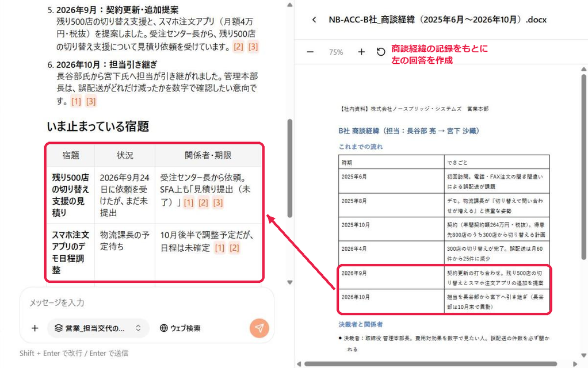The height and width of the screenshot is (368, 588).
Task: Zoom in the document preview with plus
Action: 361,52
